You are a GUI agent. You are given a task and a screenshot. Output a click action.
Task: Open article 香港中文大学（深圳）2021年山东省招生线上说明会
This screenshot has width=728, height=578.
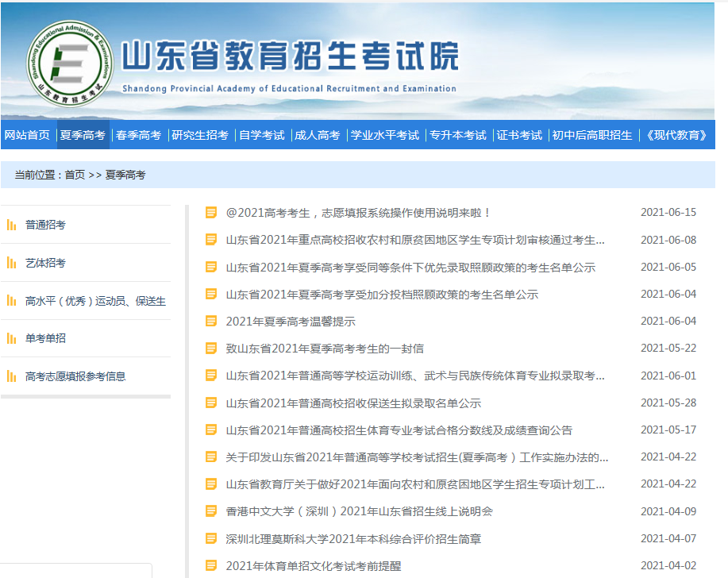(360, 511)
